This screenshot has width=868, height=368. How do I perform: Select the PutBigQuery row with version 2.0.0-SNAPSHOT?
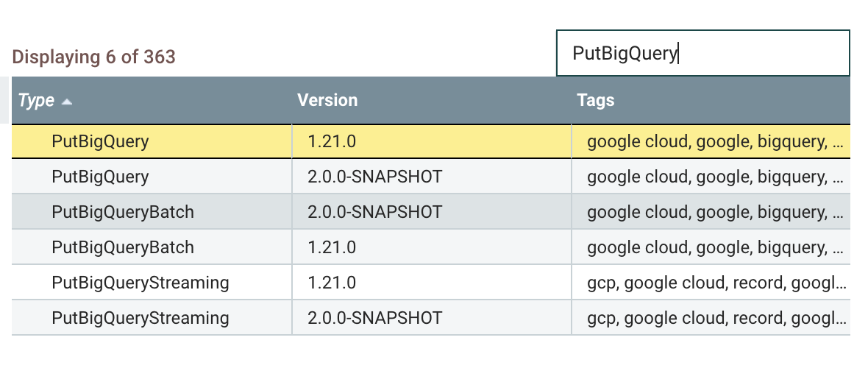(x=430, y=176)
